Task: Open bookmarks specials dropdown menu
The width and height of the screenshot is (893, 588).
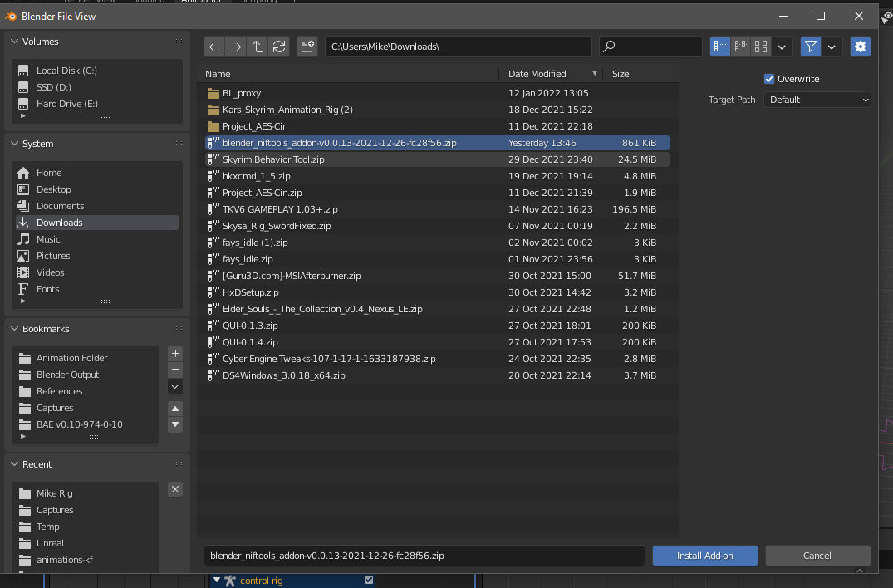Action: pyautogui.click(x=175, y=387)
